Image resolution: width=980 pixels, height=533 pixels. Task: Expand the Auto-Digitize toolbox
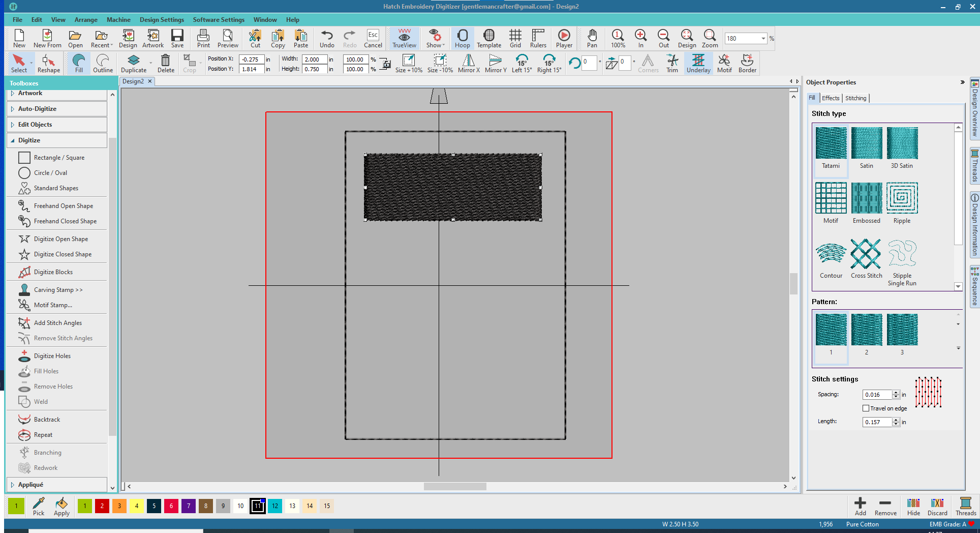37,109
